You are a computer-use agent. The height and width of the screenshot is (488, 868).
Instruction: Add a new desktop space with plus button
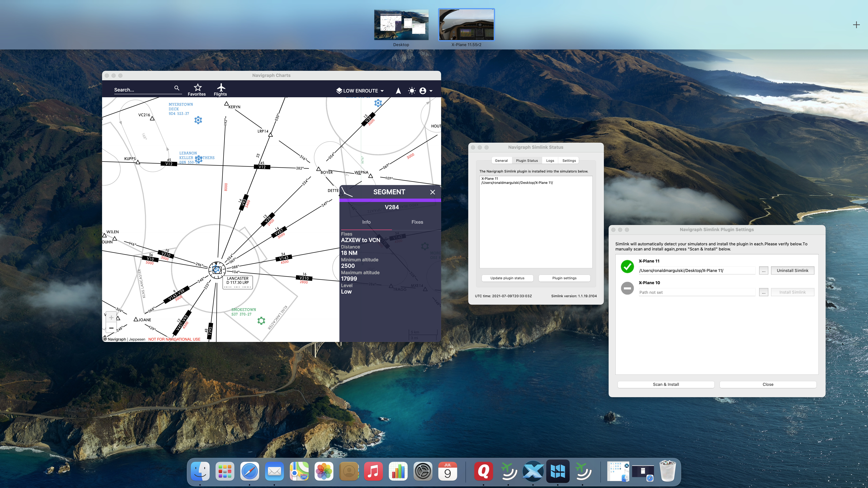click(856, 25)
